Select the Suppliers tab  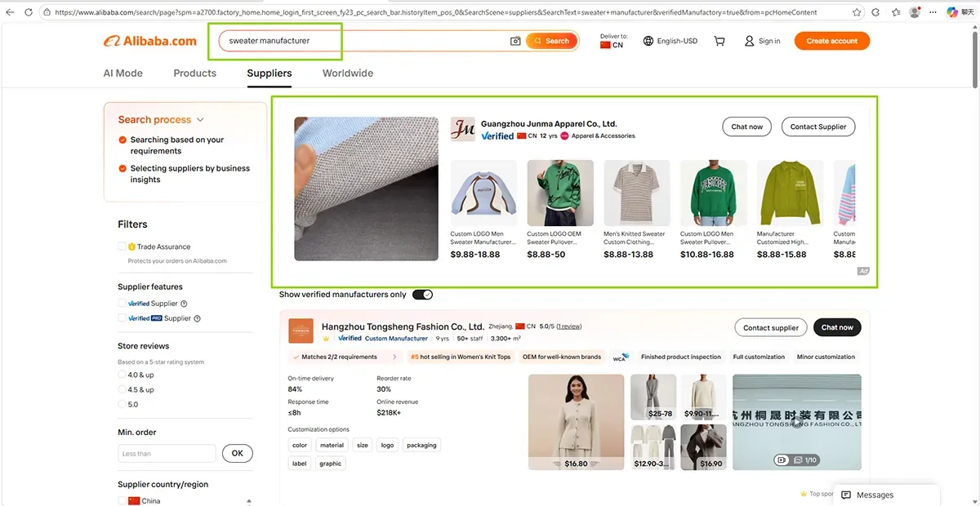(269, 73)
